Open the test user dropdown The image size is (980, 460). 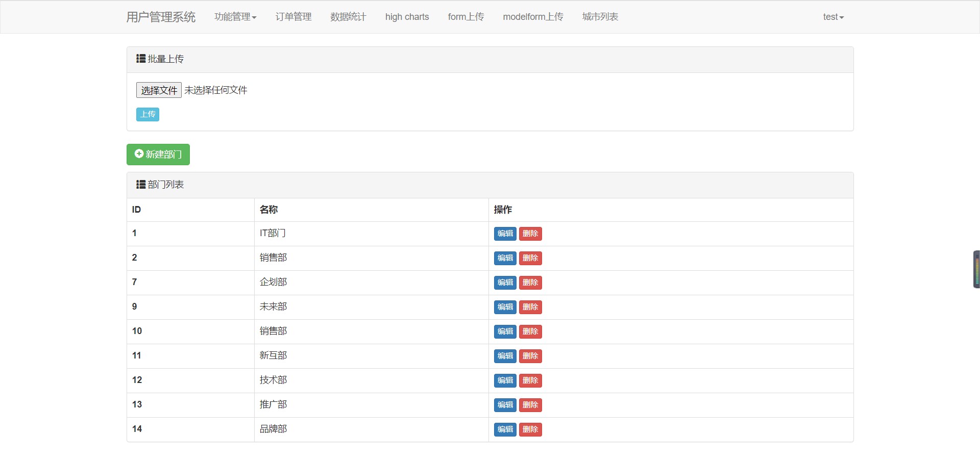click(832, 17)
